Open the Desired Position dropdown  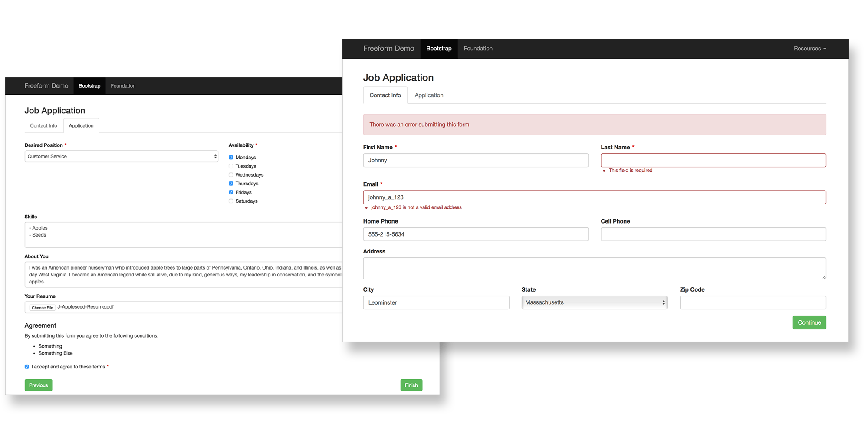coord(122,156)
